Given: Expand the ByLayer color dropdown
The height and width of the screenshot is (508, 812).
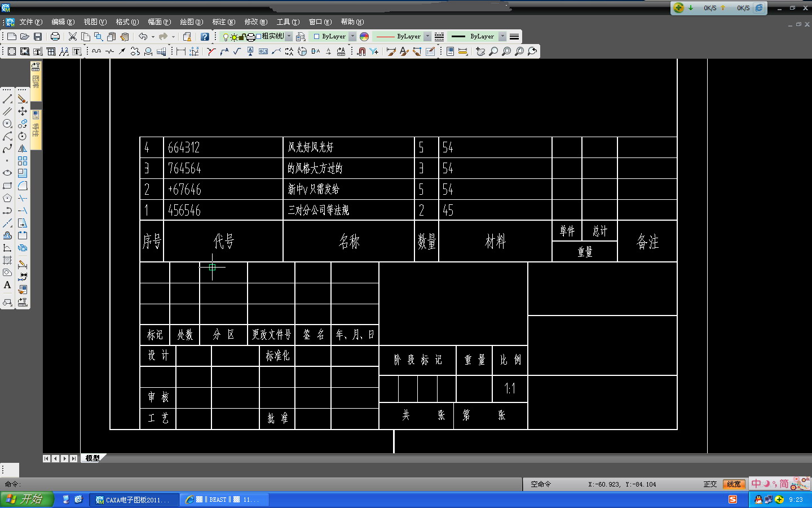Looking at the screenshot, I should 352,37.
